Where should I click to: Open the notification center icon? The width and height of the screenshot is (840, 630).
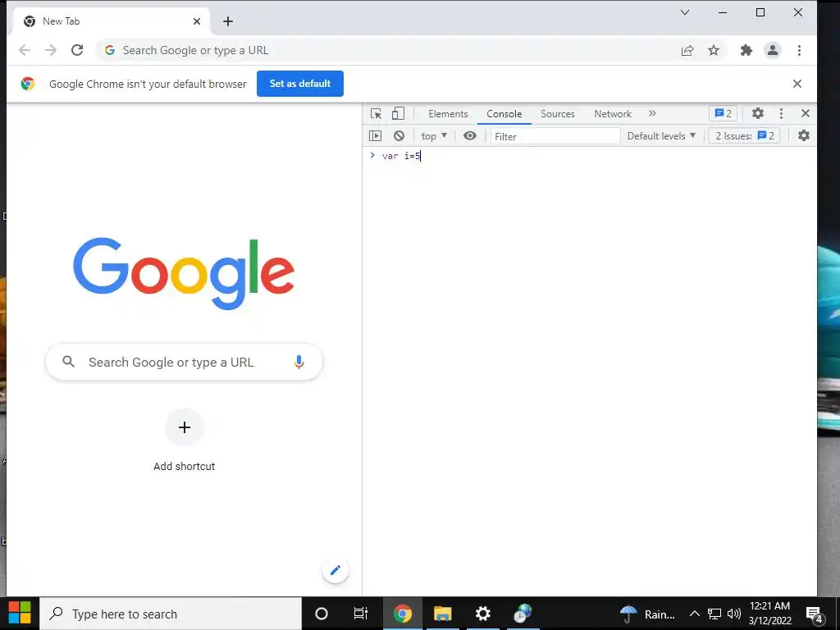click(x=815, y=614)
